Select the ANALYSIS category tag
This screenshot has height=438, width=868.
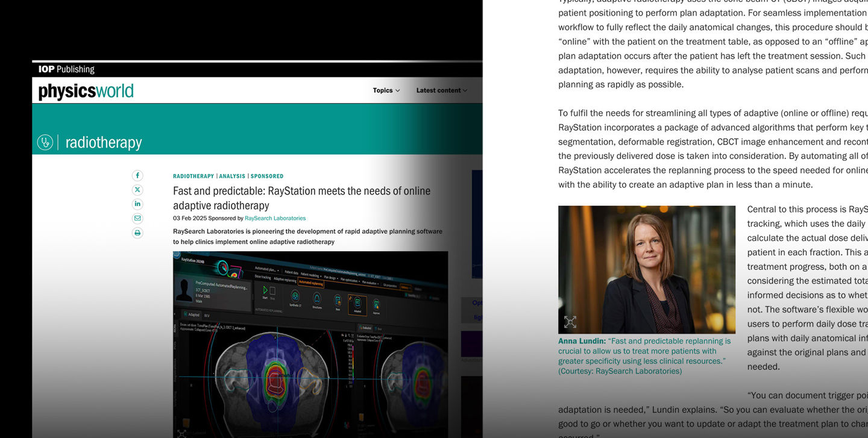tap(232, 177)
